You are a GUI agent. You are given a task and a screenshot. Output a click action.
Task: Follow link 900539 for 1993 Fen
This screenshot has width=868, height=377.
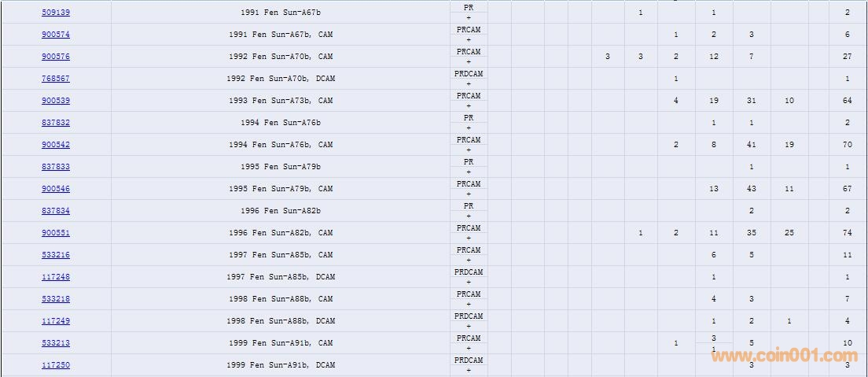[x=55, y=101]
